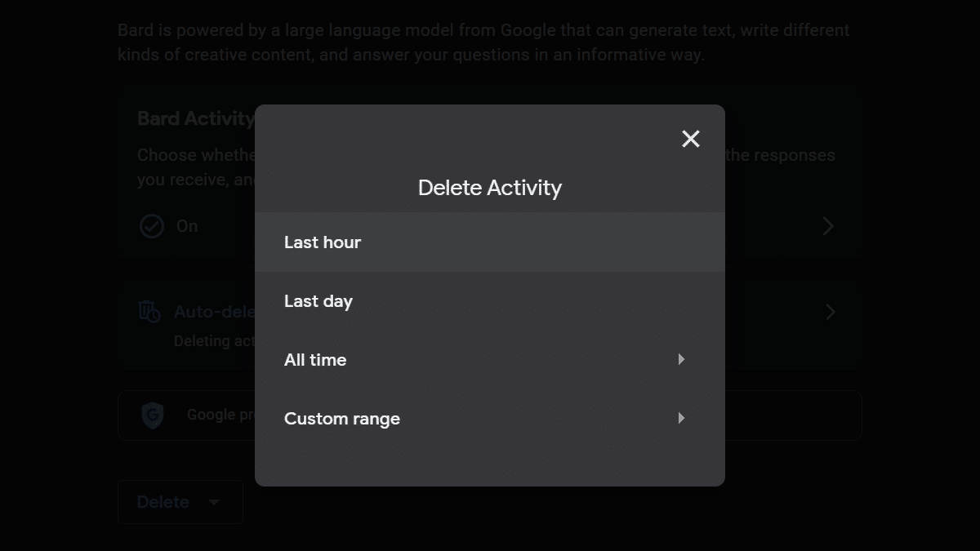Click the checkmark icon beside On

tap(152, 226)
